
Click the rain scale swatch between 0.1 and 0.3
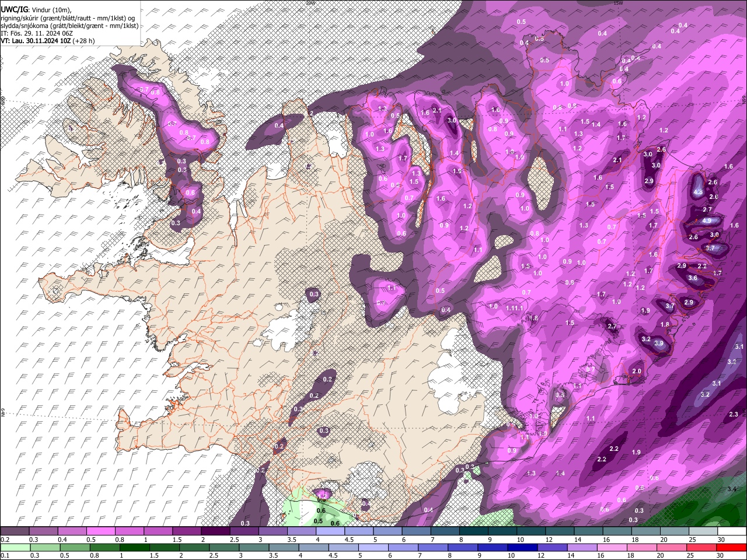pos(15,547)
